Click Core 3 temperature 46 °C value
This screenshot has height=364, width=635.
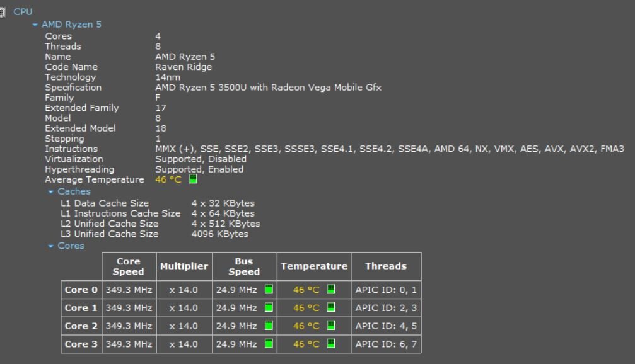coord(306,344)
